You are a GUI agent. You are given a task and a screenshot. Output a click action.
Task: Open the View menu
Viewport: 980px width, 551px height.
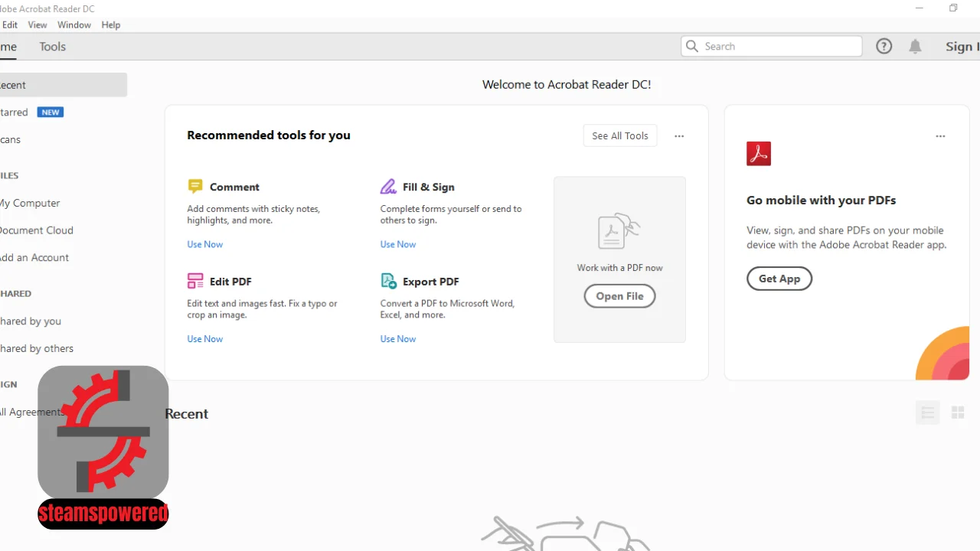pos(38,24)
